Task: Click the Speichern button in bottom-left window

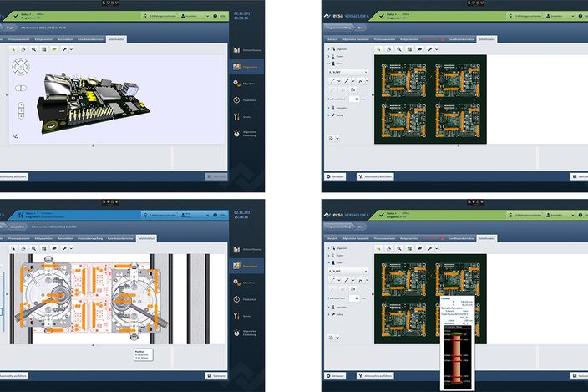Action: 216,376
